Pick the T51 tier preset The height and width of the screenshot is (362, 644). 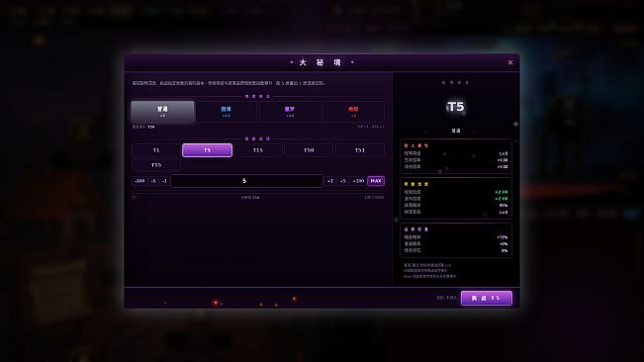pos(360,150)
